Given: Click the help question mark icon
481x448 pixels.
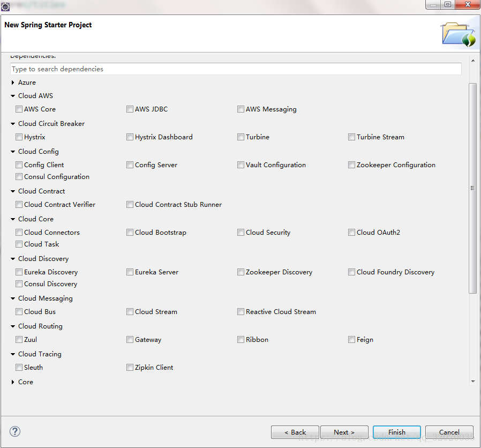Looking at the screenshot, I should click(x=15, y=431).
